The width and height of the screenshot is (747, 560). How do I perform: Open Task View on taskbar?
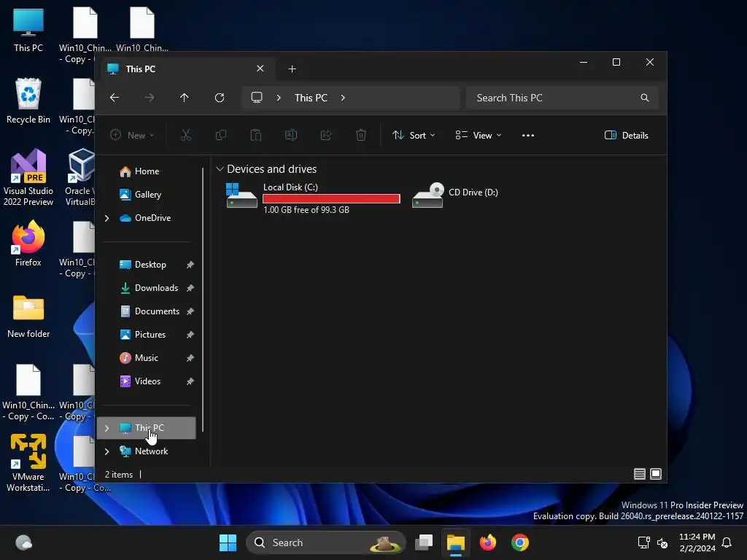(x=424, y=542)
